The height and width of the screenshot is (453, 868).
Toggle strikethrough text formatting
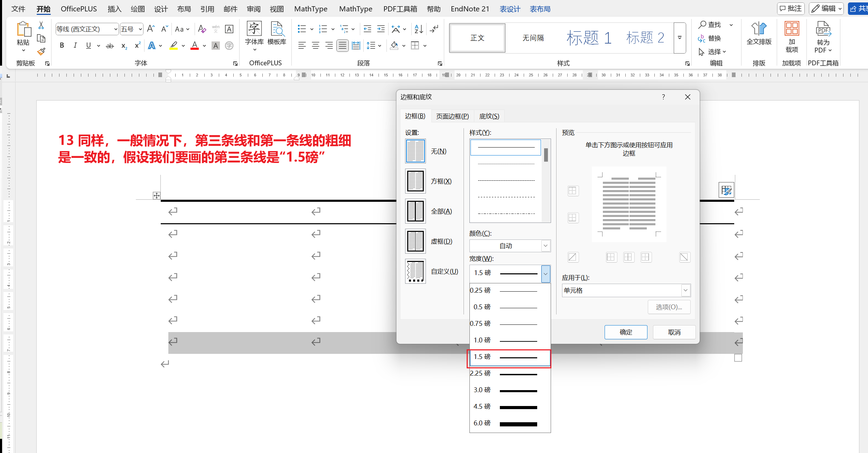[110, 46]
